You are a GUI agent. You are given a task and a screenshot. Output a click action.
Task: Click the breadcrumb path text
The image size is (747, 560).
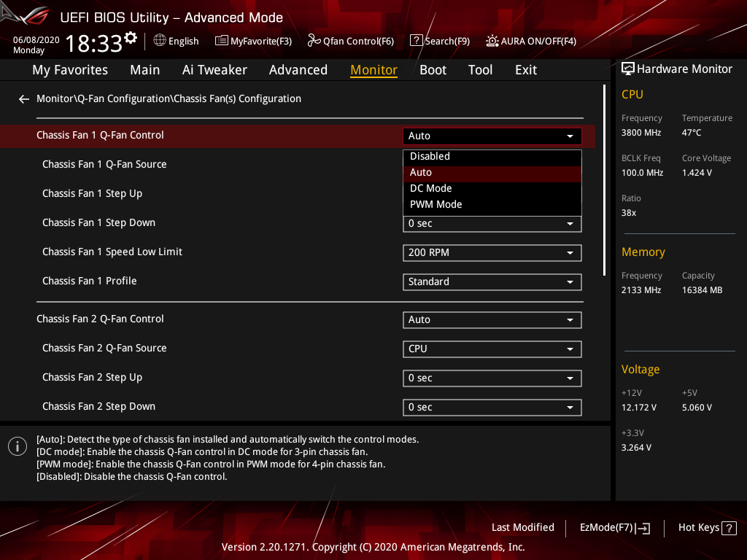click(x=169, y=98)
